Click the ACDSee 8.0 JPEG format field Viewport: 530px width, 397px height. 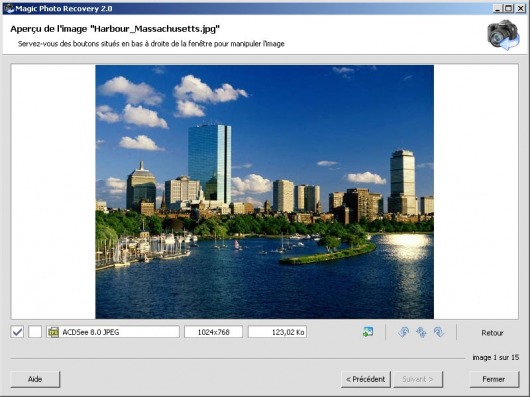pyautogui.click(x=113, y=332)
